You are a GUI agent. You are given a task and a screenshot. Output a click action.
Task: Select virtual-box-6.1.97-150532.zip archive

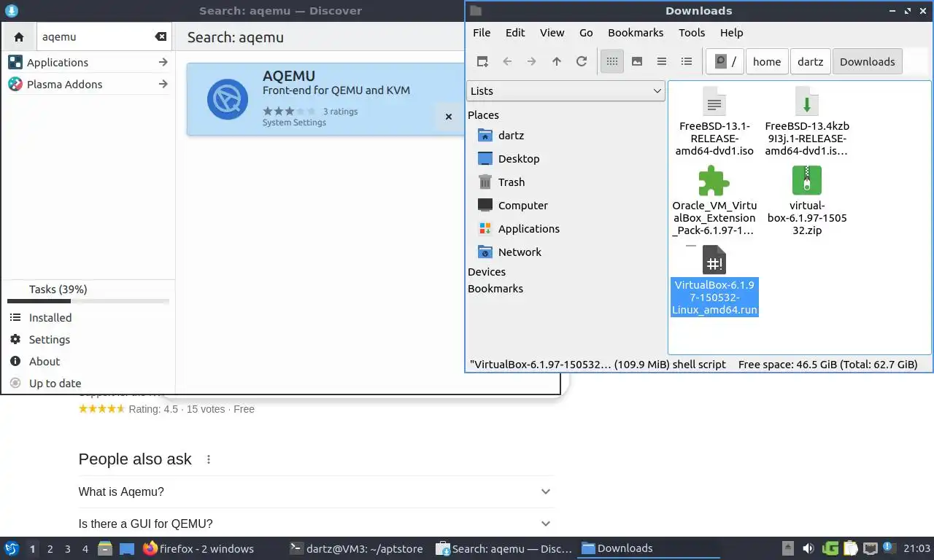pyautogui.click(x=807, y=201)
